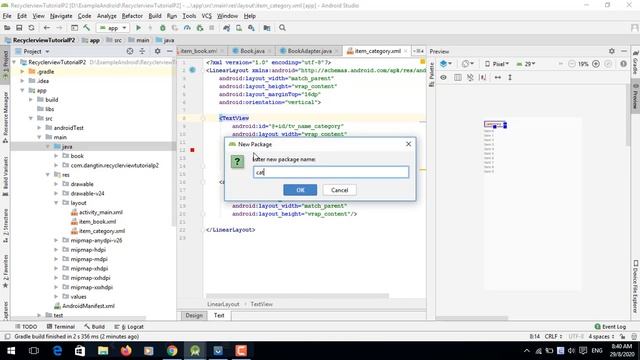Open the SDK Manager toolbar icon

click(251, 28)
